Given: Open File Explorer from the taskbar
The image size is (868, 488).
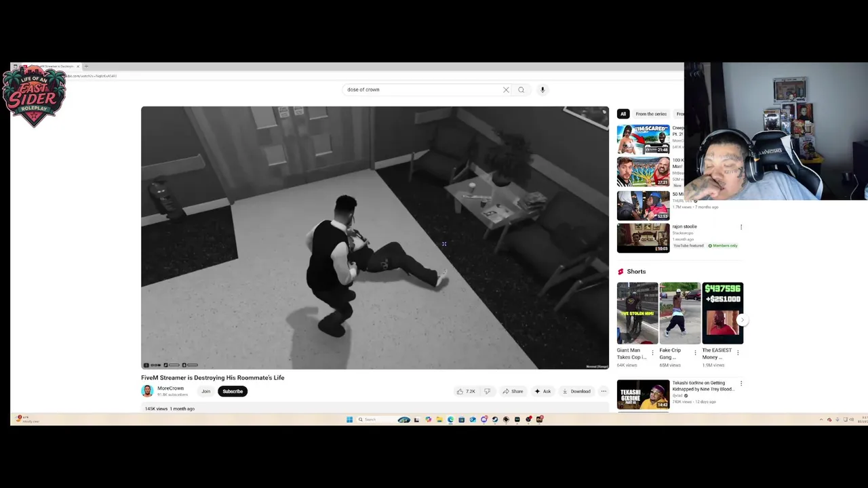Looking at the screenshot, I should [x=439, y=420].
